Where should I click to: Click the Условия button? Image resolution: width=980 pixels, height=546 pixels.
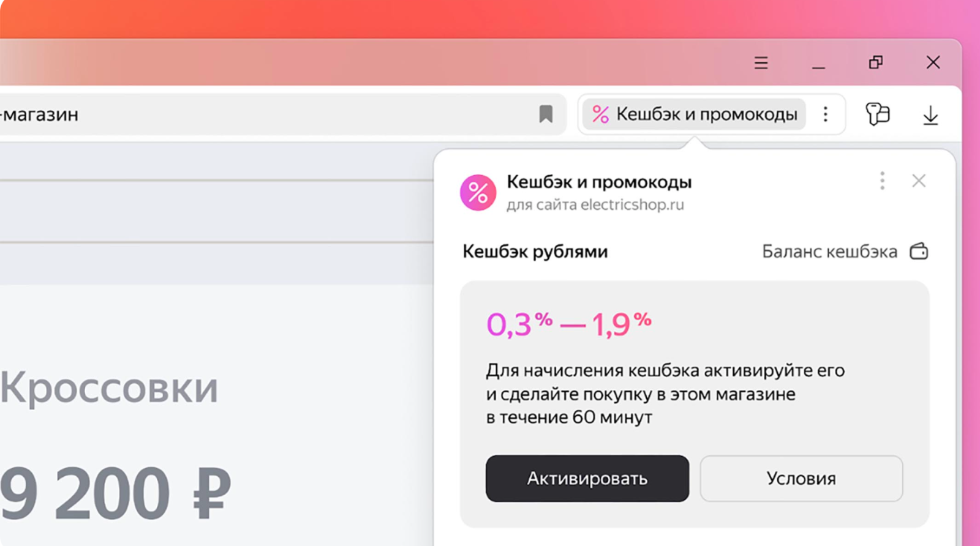(801, 478)
